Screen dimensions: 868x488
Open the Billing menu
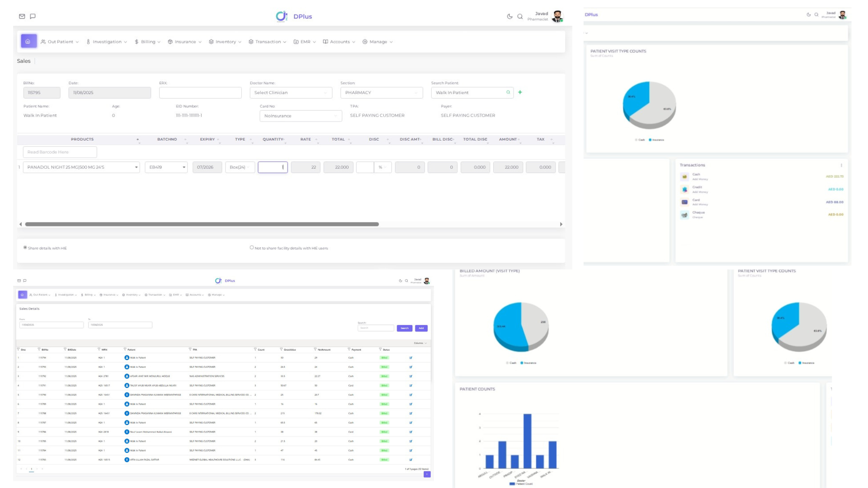coord(147,42)
